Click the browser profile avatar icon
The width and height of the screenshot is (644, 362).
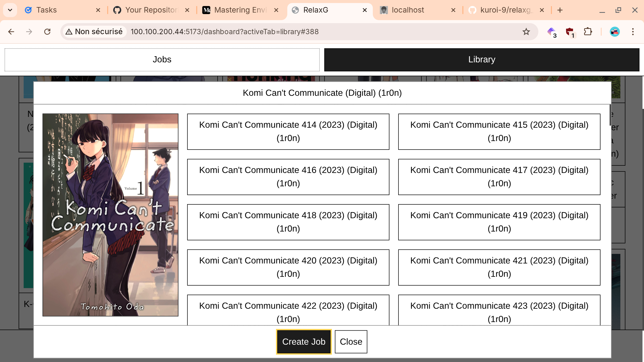coord(615,32)
